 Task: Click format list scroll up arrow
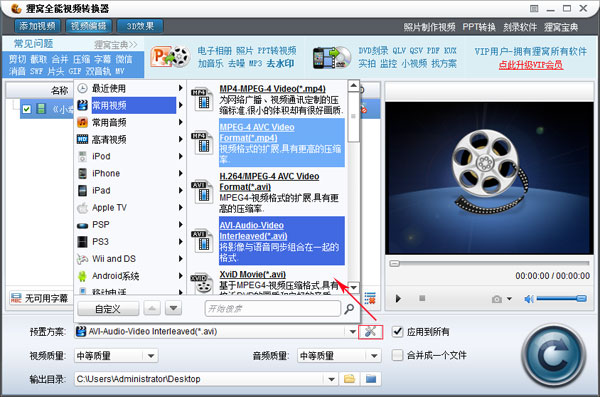pyautogui.click(x=354, y=85)
